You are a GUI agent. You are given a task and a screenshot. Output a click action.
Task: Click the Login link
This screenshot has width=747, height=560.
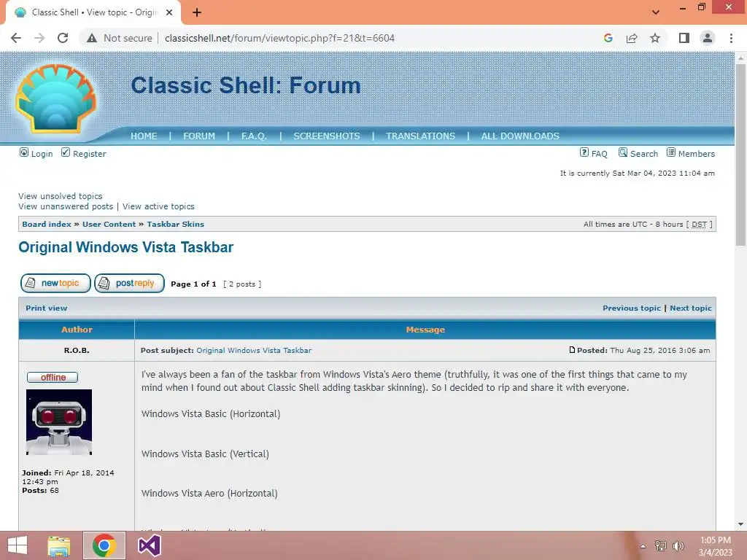[42, 154]
